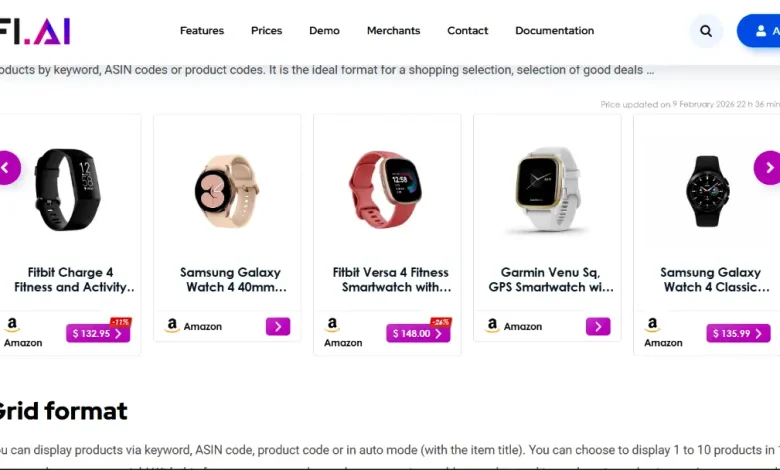Click Samsung Galaxy Watch 4 Classic image
This screenshot has height=470, width=780.
[x=707, y=188]
